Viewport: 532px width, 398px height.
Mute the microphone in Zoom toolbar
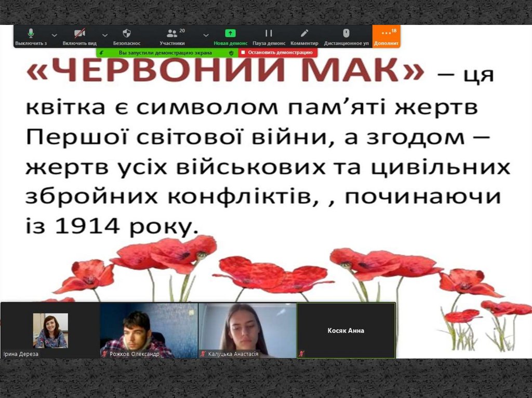point(31,37)
